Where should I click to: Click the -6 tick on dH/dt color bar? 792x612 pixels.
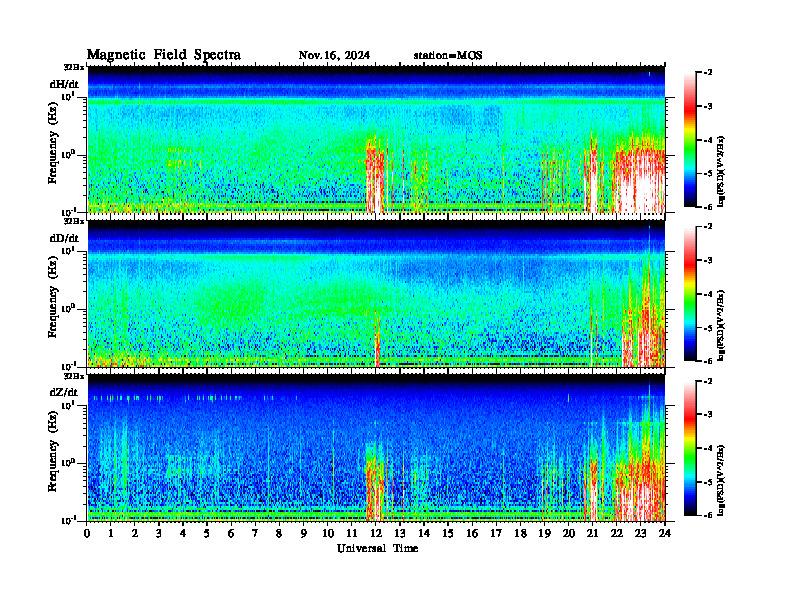pos(707,207)
